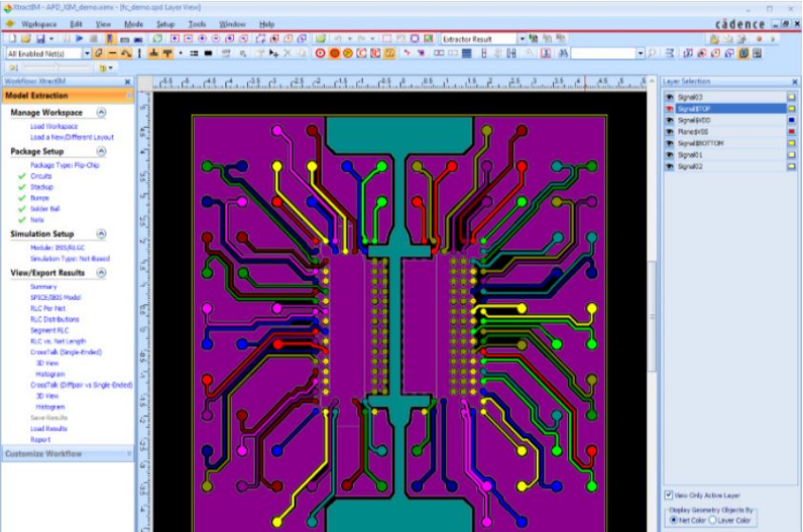Open the Mode menu
The height and width of the screenshot is (532, 803).
[x=134, y=24]
